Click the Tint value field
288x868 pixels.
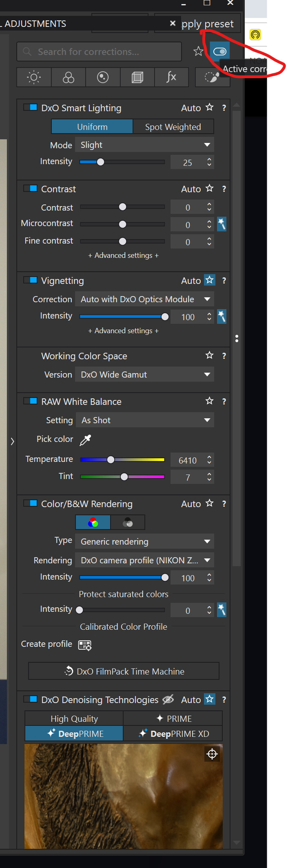pyautogui.click(x=188, y=477)
